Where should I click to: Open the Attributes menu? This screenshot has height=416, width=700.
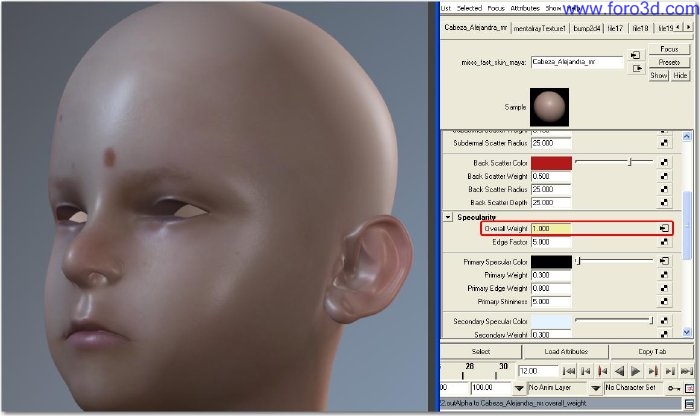525,8
